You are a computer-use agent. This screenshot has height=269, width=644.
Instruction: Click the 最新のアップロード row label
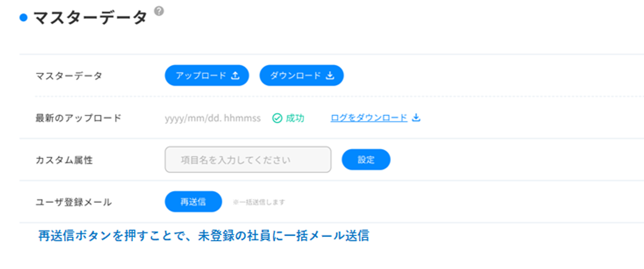tap(79, 118)
